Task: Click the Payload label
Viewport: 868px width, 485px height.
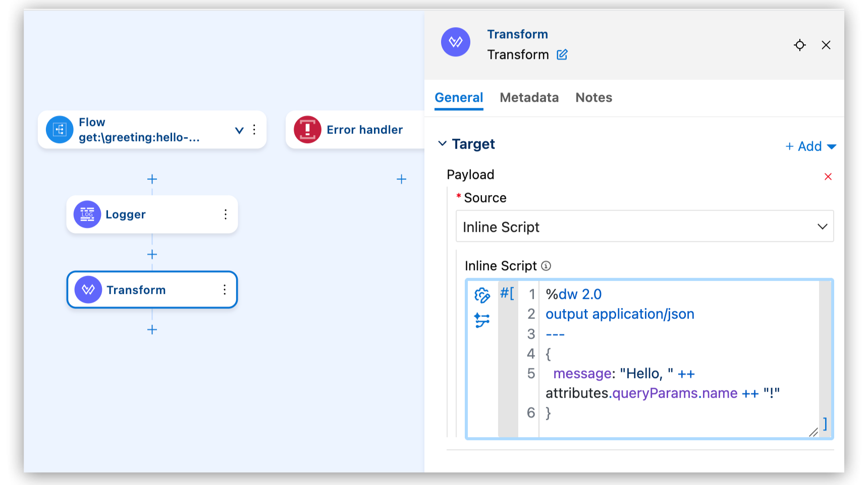Action: click(x=470, y=175)
